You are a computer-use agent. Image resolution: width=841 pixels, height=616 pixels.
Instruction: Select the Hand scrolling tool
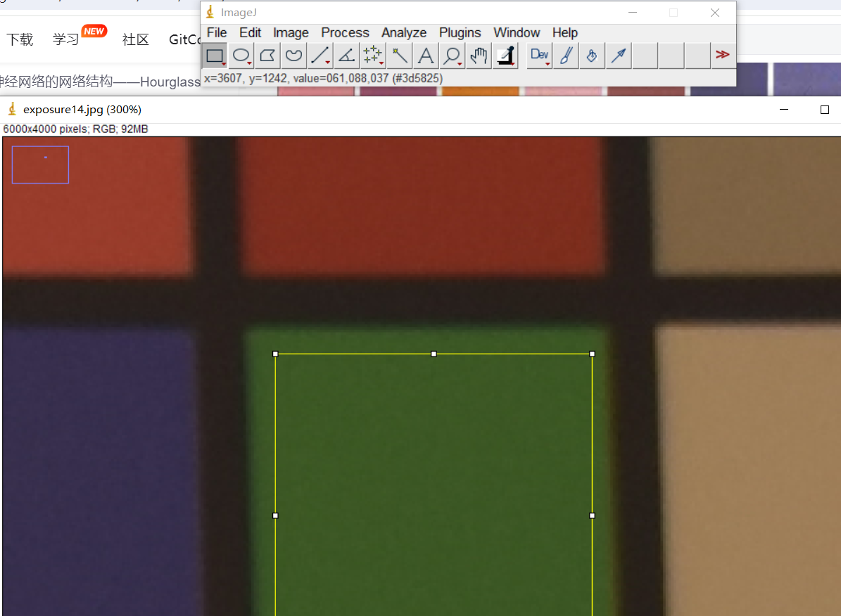pyautogui.click(x=479, y=56)
